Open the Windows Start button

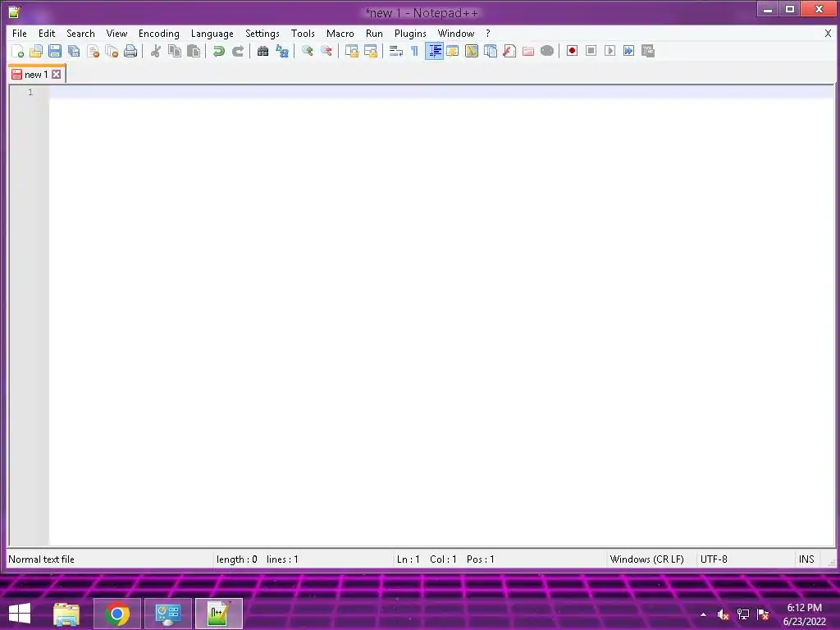pos(20,614)
